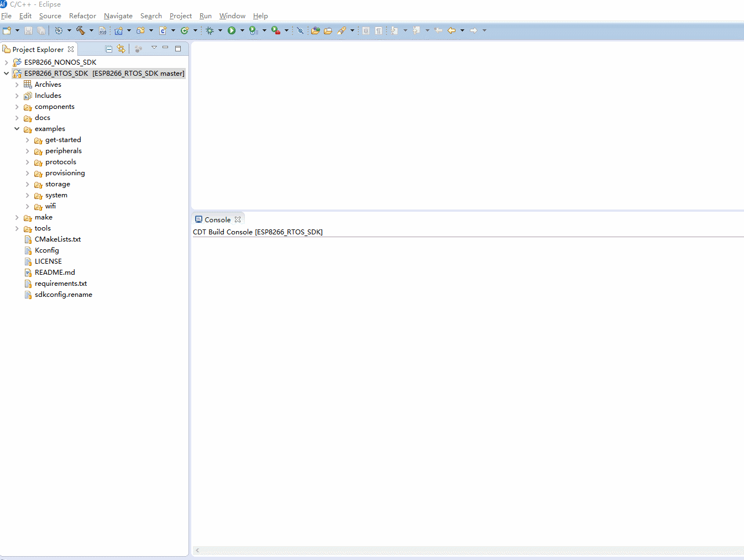Expand the ESP8266_NONOS_SDK project node
This screenshot has width=744, height=560.
pyautogui.click(x=7, y=62)
